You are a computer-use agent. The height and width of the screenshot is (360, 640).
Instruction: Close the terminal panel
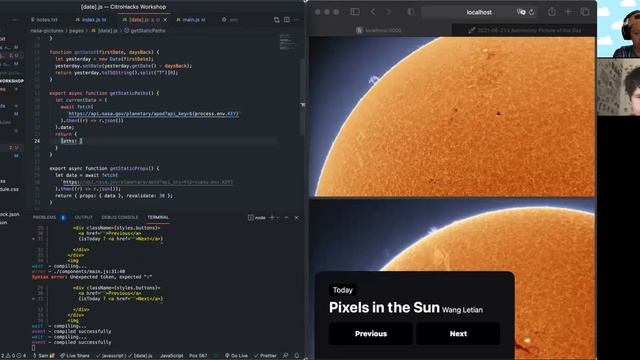pyautogui.click(x=297, y=218)
